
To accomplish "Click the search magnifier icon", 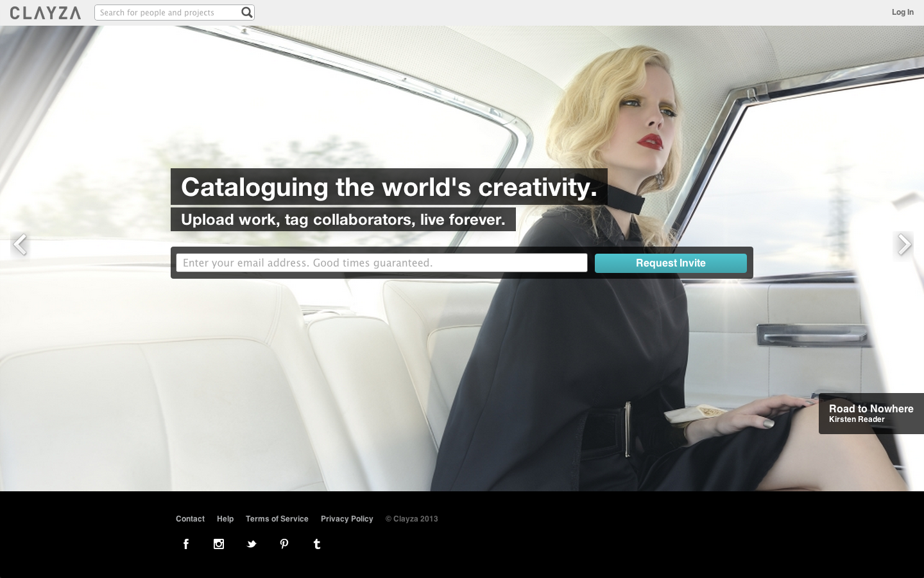I will [246, 12].
